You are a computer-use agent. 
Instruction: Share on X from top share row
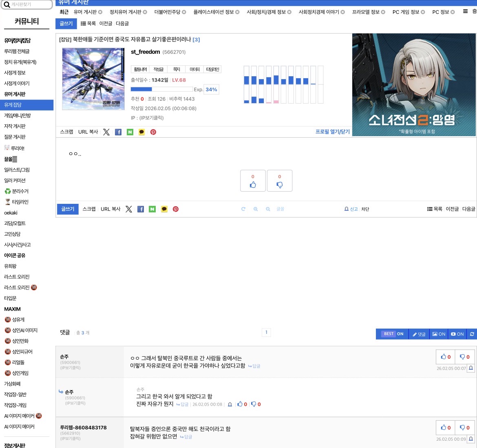tap(106, 132)
